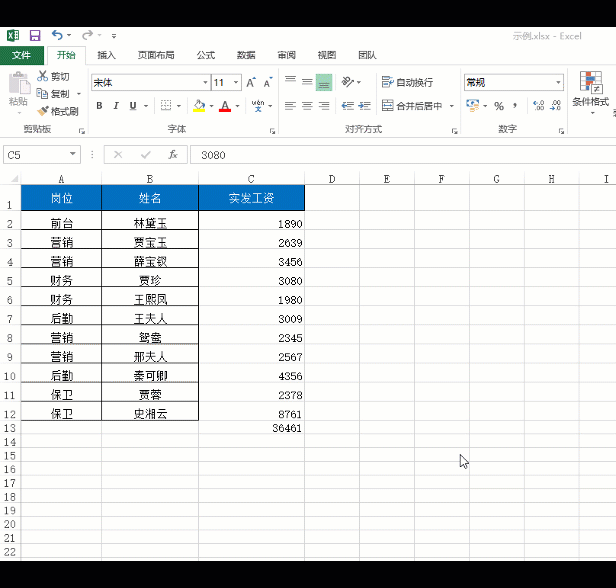Expand merge and center options arrow
The width and height of the screenshot is (616, 588).
[452, 106]
